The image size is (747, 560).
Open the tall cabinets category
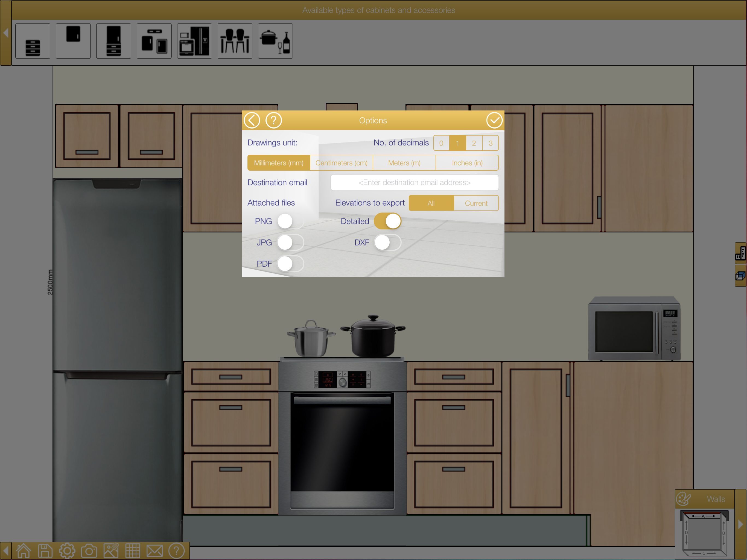[x=114, y=41]
